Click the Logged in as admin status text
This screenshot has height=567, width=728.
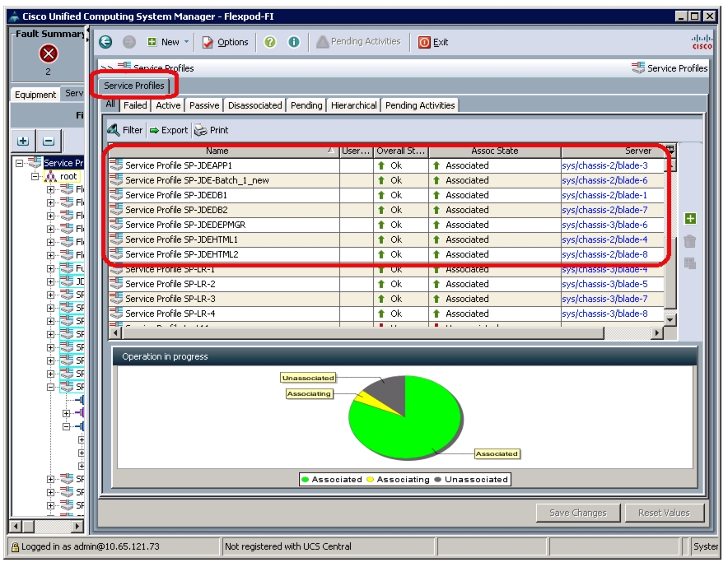click(90, 546)
